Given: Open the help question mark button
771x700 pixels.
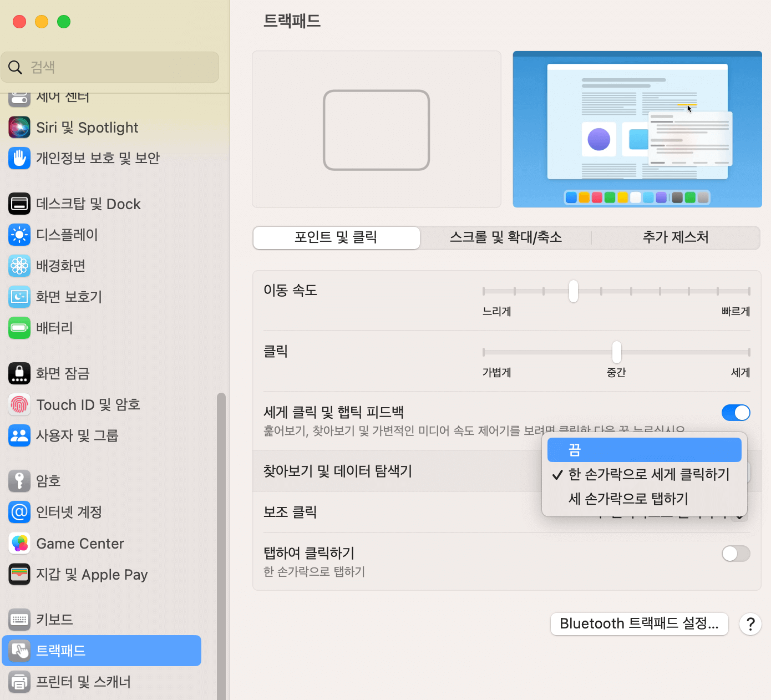Looking at the screenshot, I should coord(750,623).
